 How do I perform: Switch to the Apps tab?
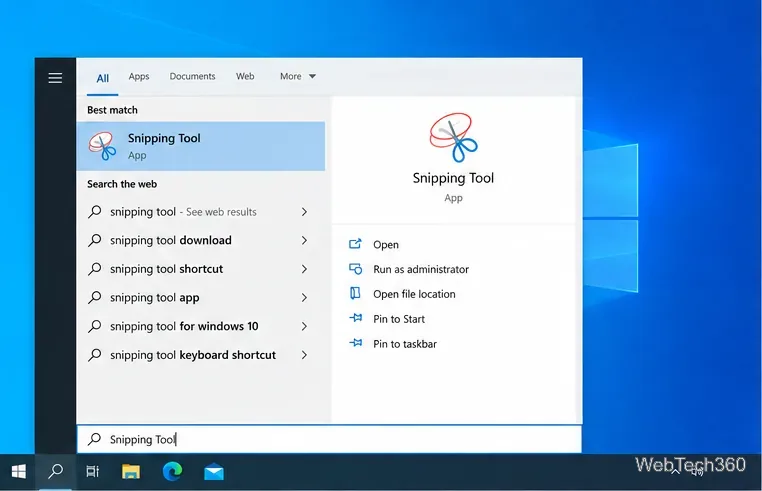(139, 76)
